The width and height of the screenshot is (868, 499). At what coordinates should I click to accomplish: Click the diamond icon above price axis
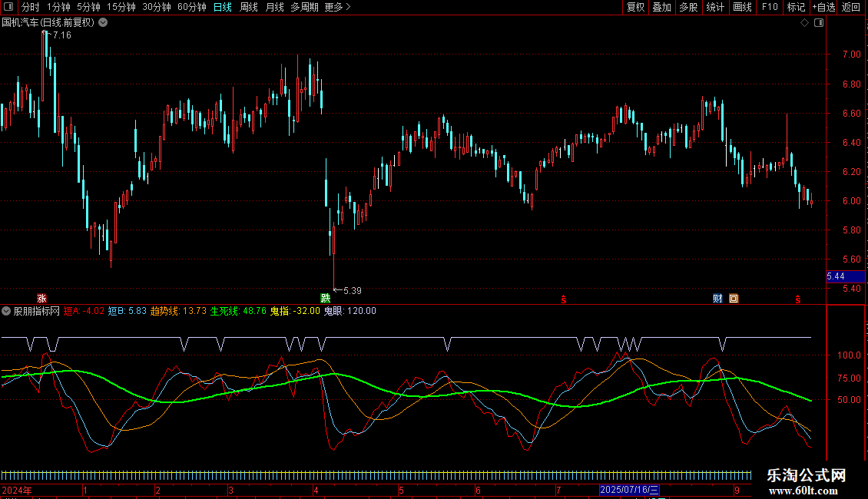(805, 23)
